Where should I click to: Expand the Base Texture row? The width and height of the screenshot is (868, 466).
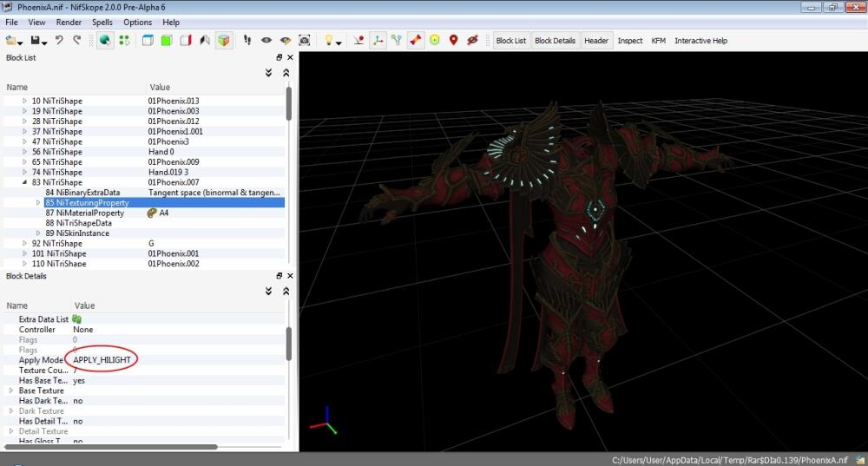tap(11, 391)
